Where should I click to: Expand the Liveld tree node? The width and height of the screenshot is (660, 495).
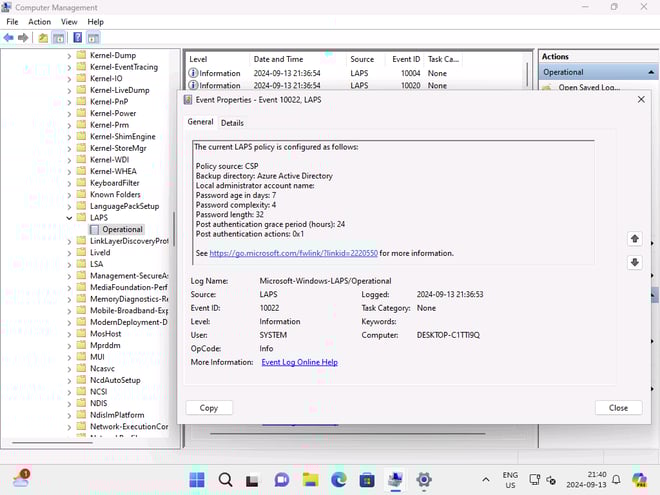pos(69,253)
